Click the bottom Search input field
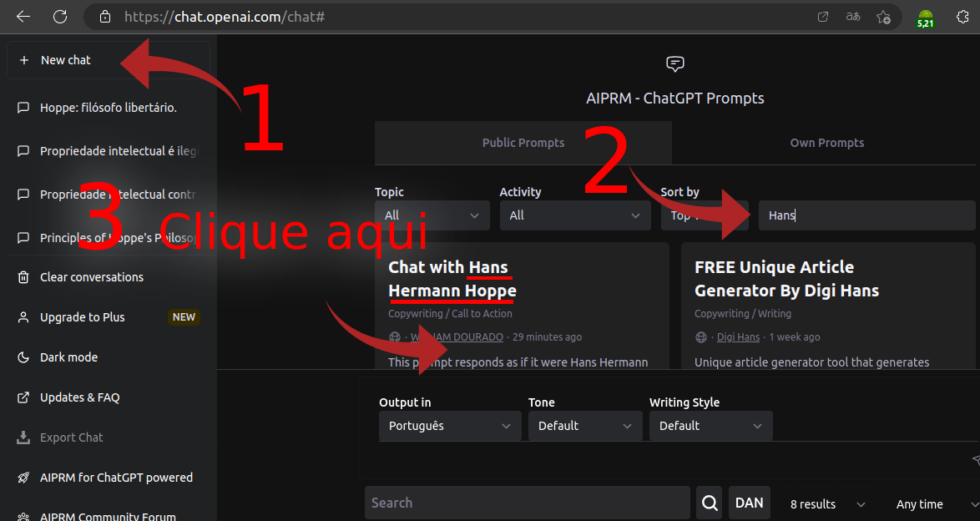 pos(528,503)
